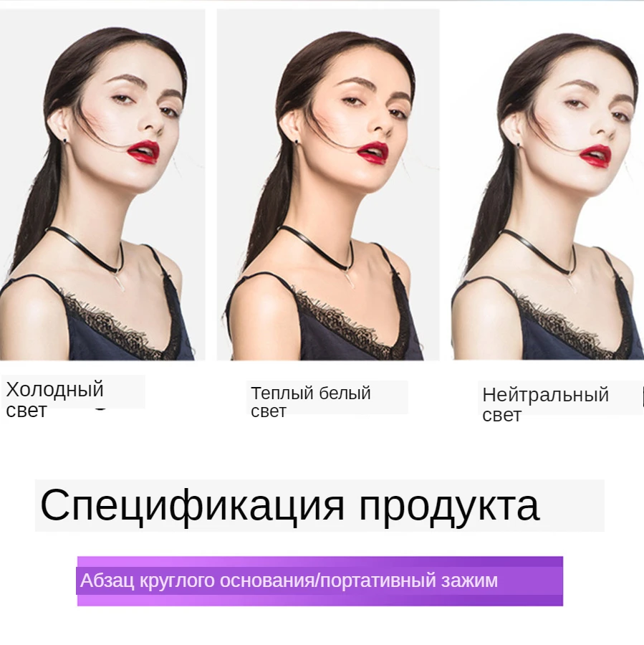Click the purple round base banner
644x645 pixels.
[x=320, y=580]
